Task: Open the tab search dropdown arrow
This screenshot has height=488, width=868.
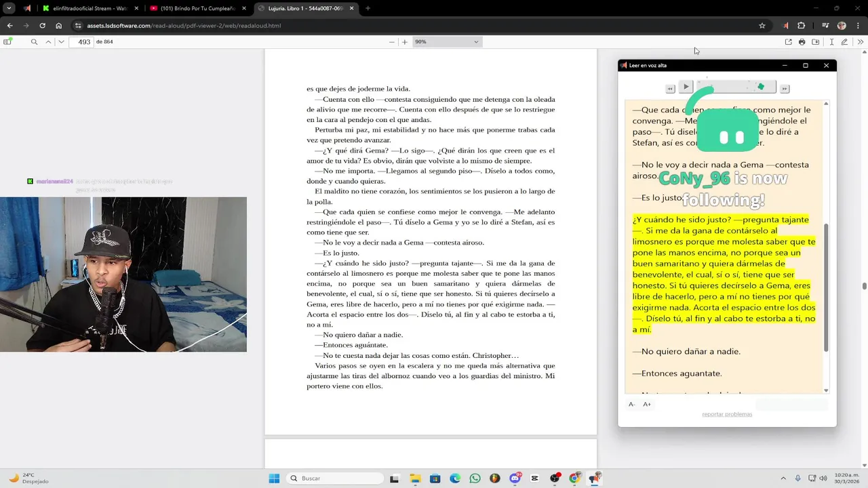Action: (9, 8)
